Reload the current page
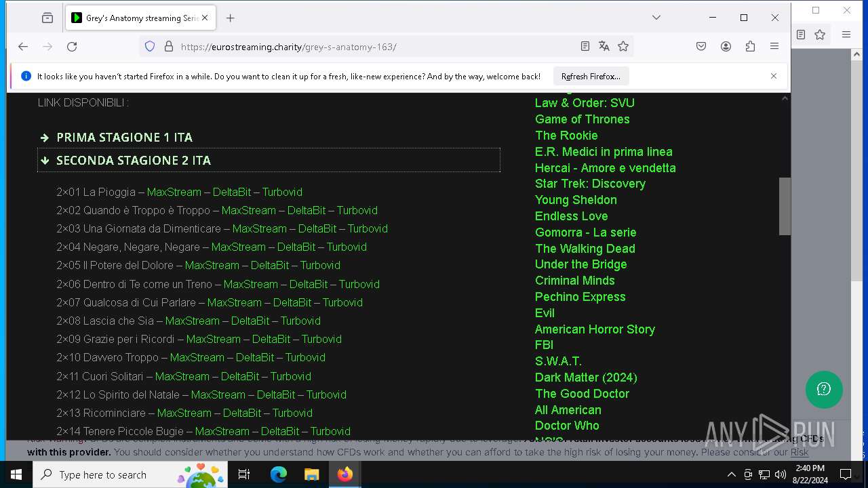The image size is (868, 488). [x=72, y=47]
